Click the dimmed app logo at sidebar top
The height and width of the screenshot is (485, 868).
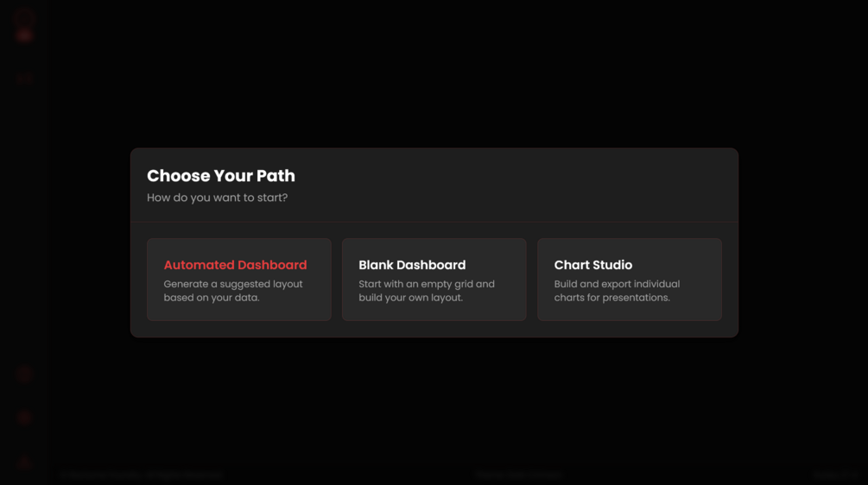pos(24,15)
